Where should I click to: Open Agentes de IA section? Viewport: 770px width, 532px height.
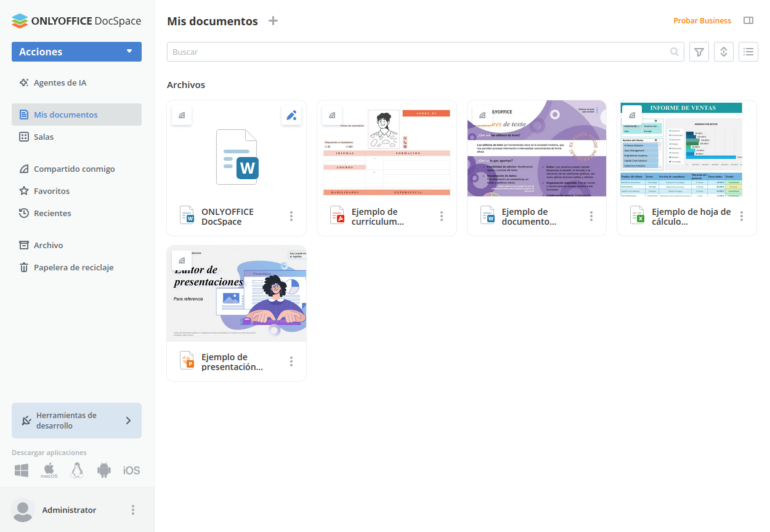[x=60, y=83]
